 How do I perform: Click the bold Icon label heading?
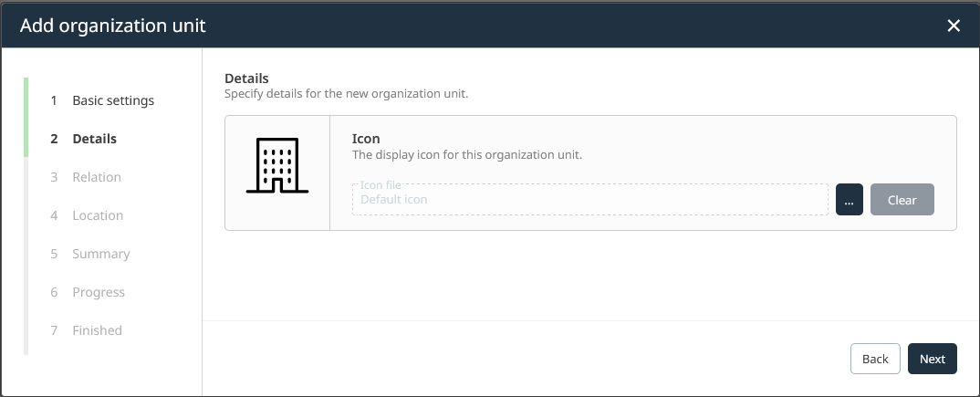click(x=366, y=139)
